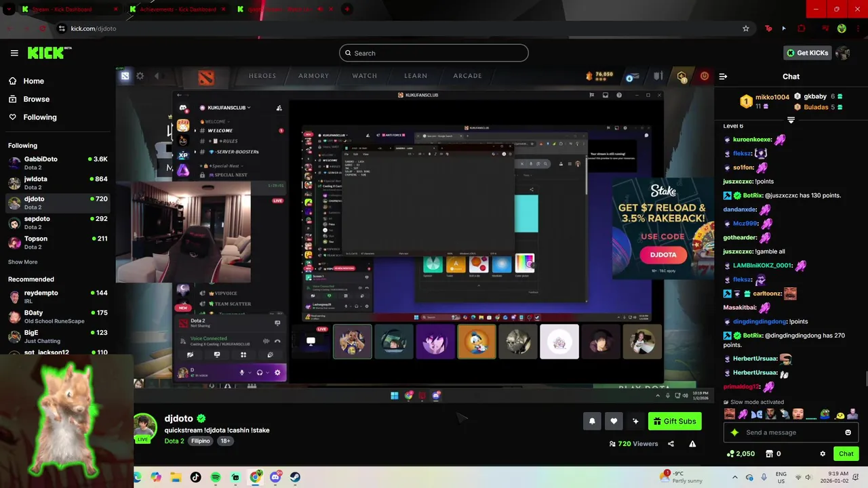Click the red Dota 2 home logo
868x488 pixels.
206,77
